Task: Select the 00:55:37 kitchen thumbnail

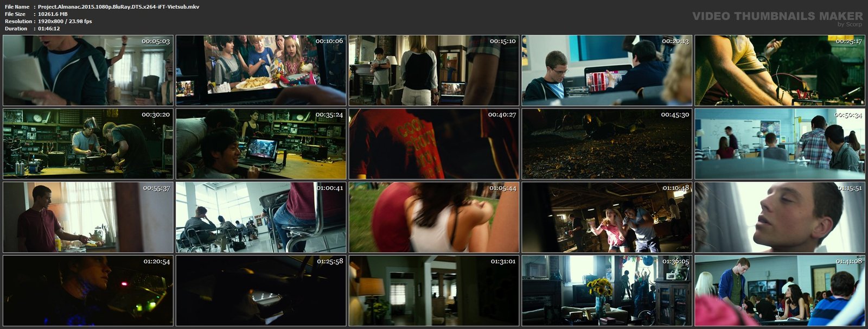Action: click(x=88, y=217)
